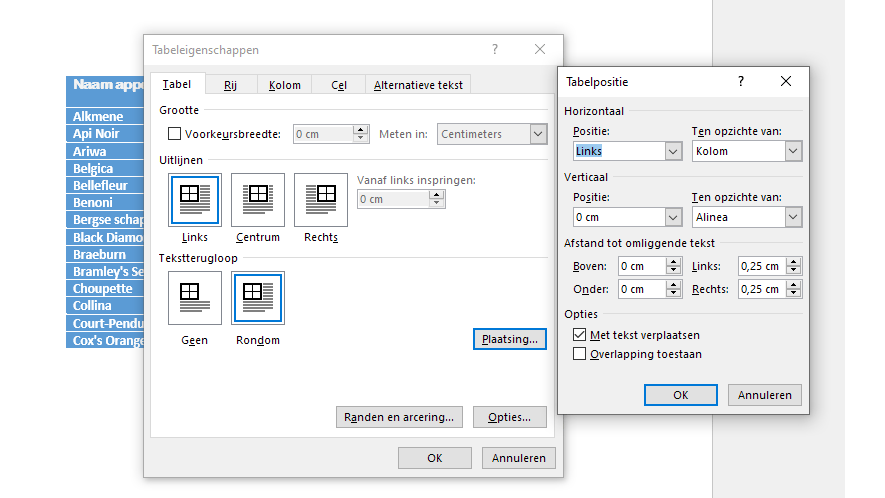Click OK in the Tabelpositie dialog

680,395
